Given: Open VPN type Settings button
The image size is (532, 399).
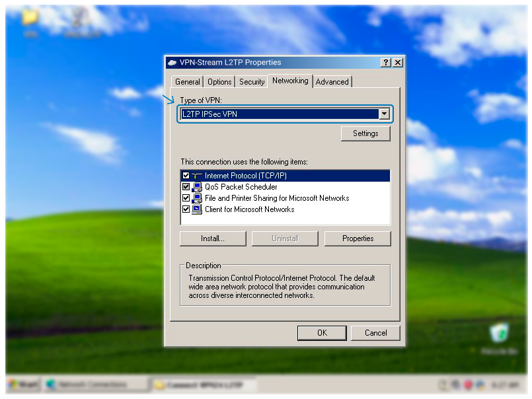Looking at the screenshot, I should (x=365, y=133).
